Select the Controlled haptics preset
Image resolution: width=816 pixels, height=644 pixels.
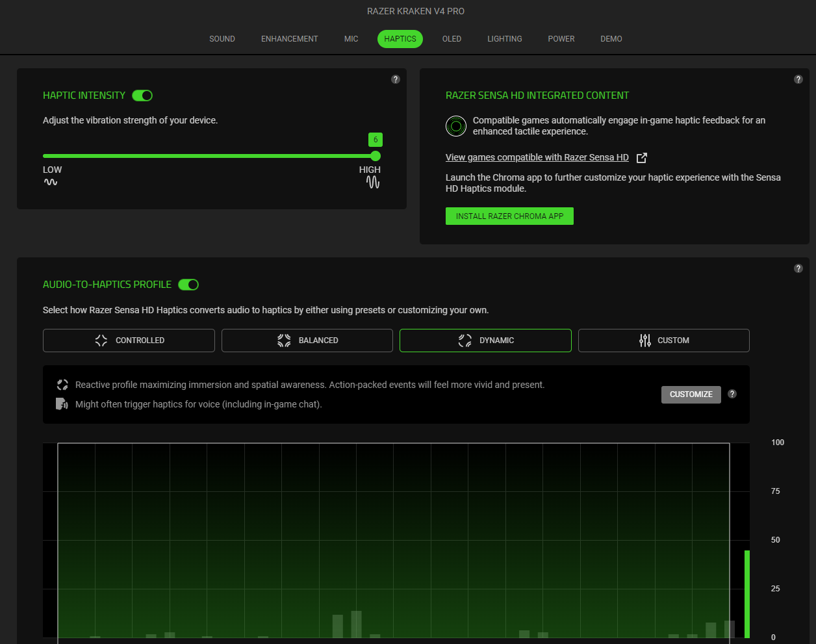tap(129, 341)
